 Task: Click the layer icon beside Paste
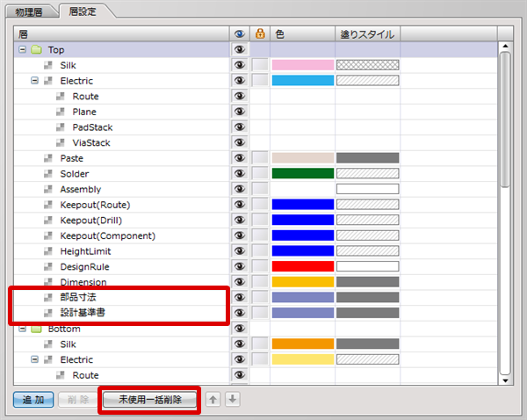pyautogui.click(x=49, y=158)
